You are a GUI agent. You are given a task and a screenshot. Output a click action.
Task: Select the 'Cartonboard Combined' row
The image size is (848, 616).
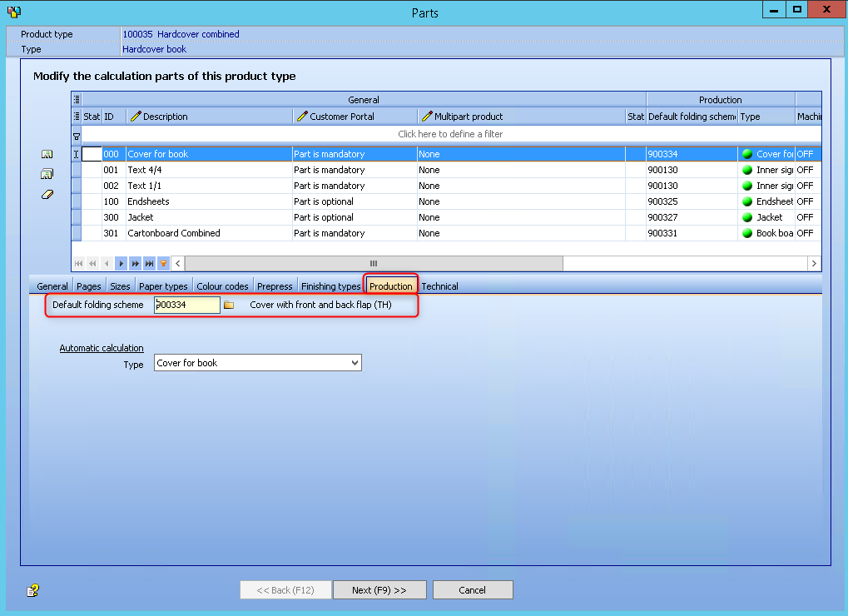446,233
